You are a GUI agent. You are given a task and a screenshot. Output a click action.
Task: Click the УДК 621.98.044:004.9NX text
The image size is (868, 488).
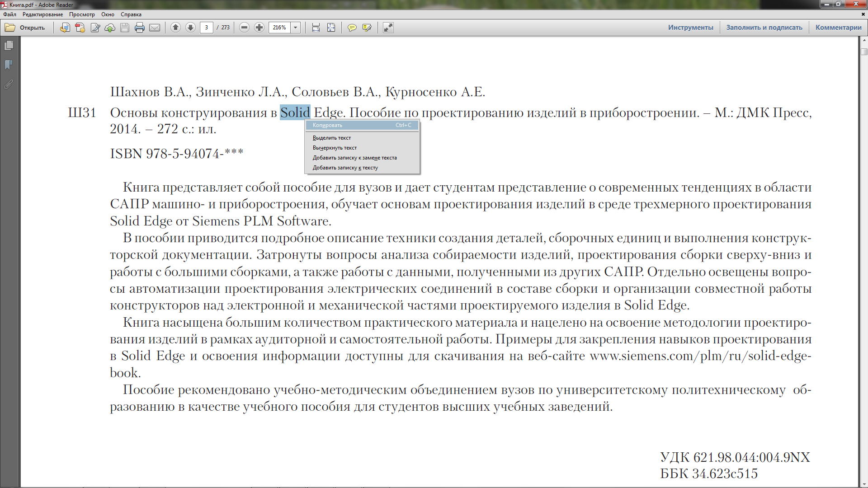[x=735, y=457]
